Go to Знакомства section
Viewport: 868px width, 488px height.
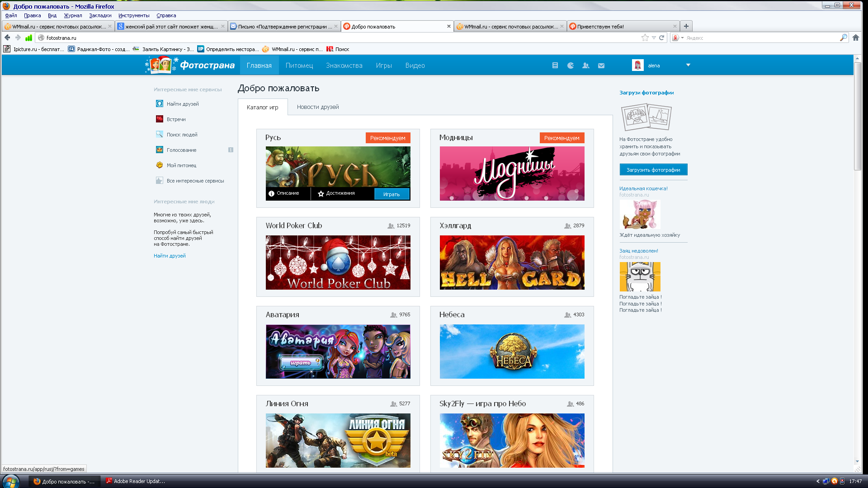[x=344, y=66]
